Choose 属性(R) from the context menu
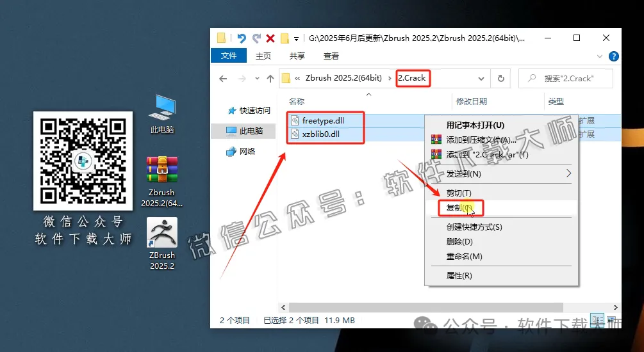The image size is (644, 352). click(502, 276)
